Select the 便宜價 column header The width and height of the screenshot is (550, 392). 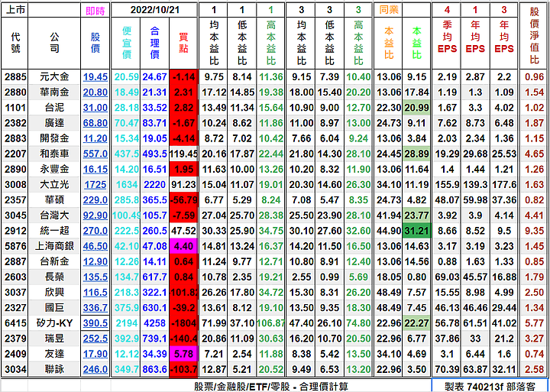pyautogui.click(x=126, y=43)
